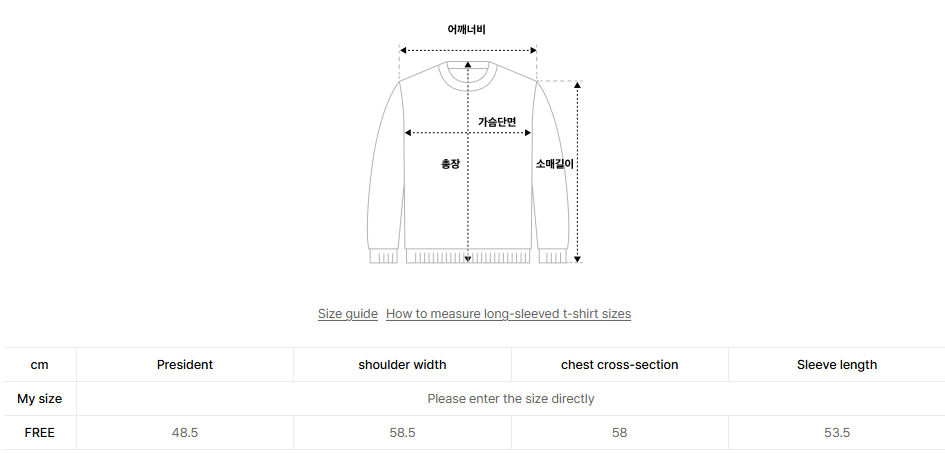Select the FREE size row label
The image size is (945, 453).
[x=40, y=433]
